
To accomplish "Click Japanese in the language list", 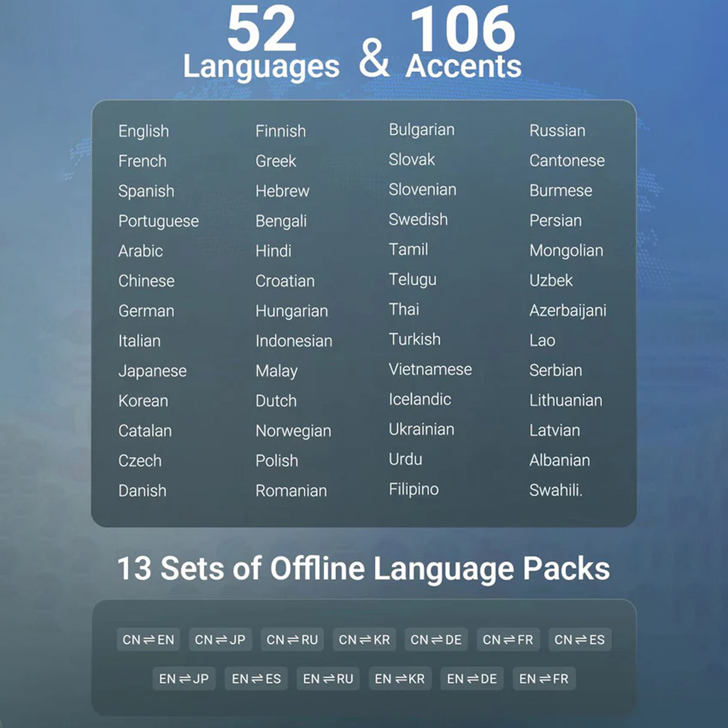I will click(152, 371).
